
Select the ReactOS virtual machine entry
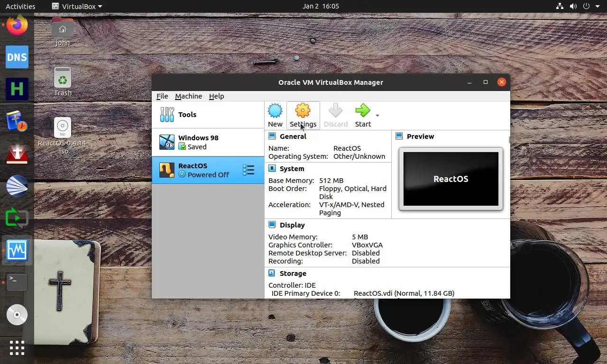(208, 170)
